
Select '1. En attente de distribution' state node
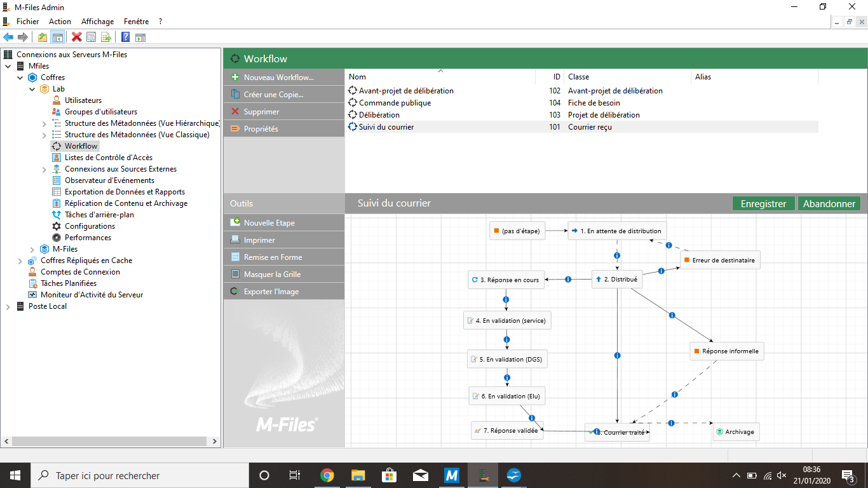click(x=616, y=231)
